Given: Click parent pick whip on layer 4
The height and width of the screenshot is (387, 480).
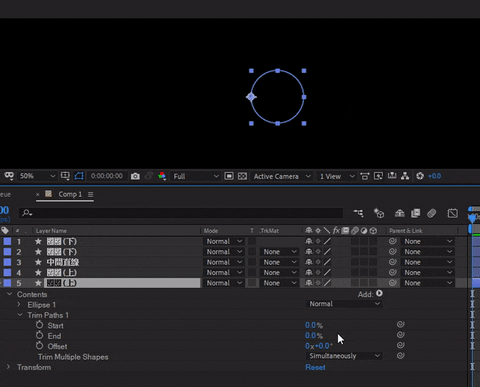Looking at the screenshot, I should click(393, 272).
